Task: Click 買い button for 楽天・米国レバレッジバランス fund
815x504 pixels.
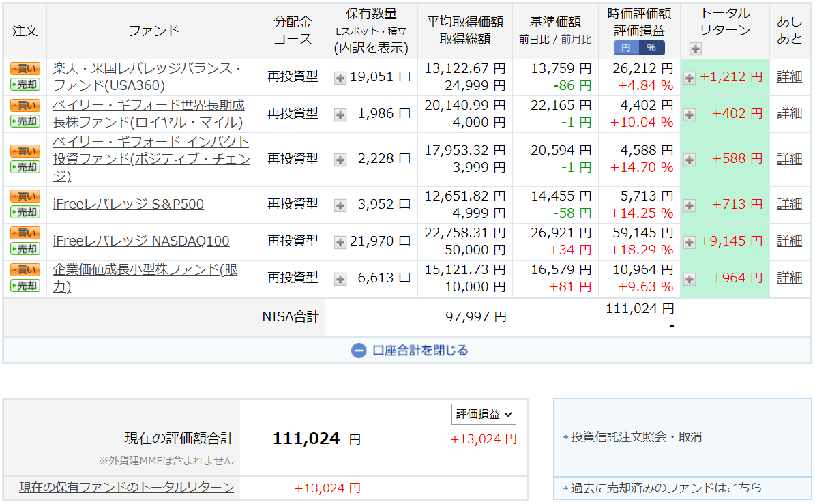Action: [x=25, y=69]
